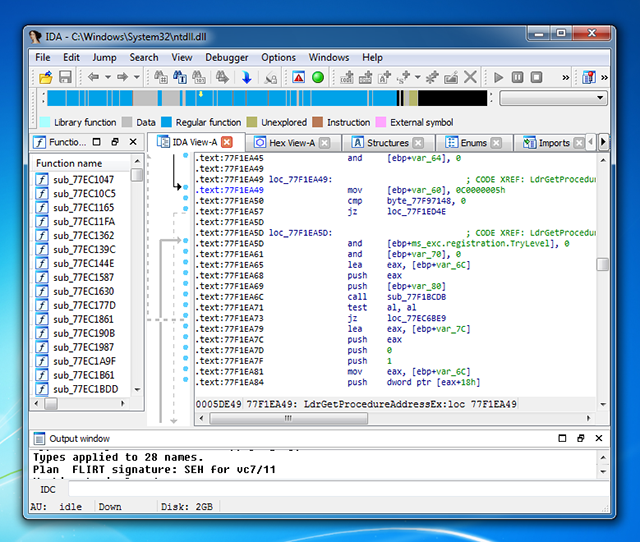Click the IDC button in output window
This screenshot has height=542, width=640.
(47, 489)
